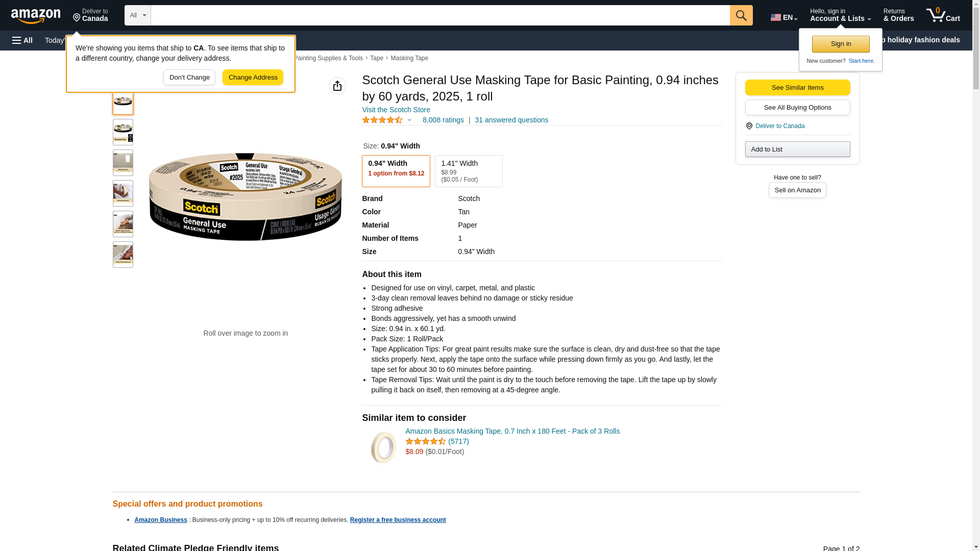Open Visit the Scotch Store link
Image resolution: width=980 pixels, height=551 pixels.
396,110
